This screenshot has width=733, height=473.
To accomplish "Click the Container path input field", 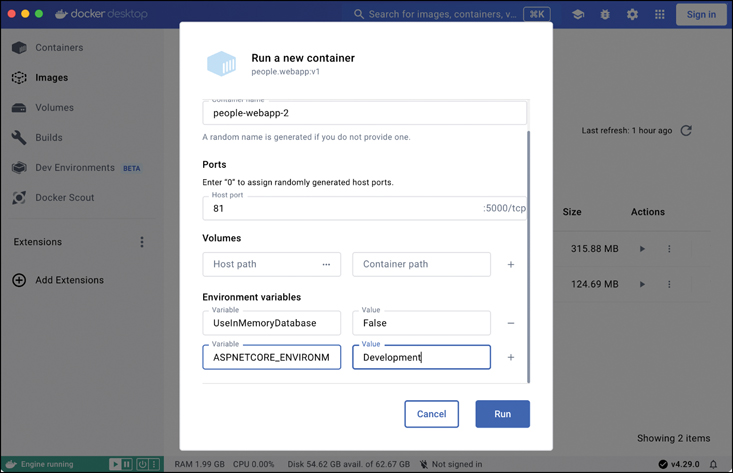I will click(421, 265).
